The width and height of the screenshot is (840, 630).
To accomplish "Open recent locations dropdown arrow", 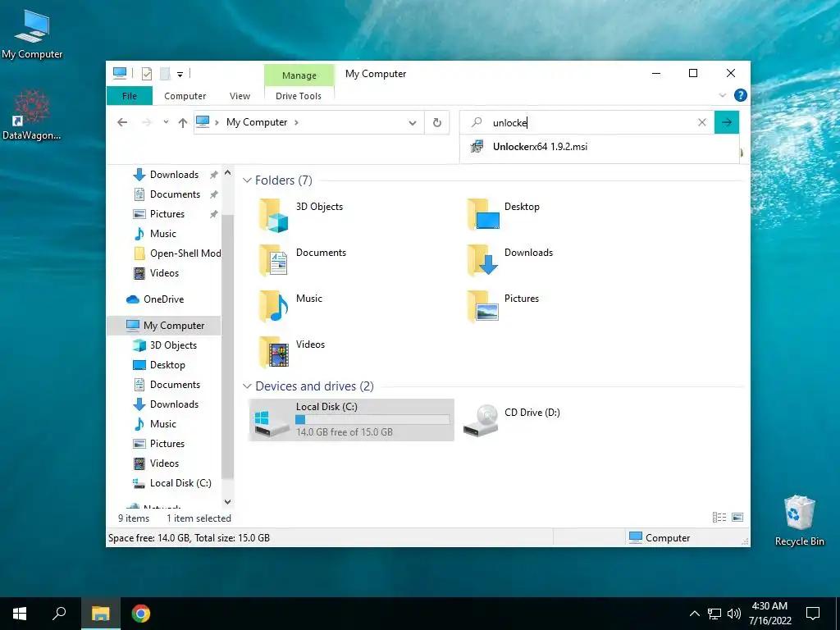I will click(x=166, y=122).
